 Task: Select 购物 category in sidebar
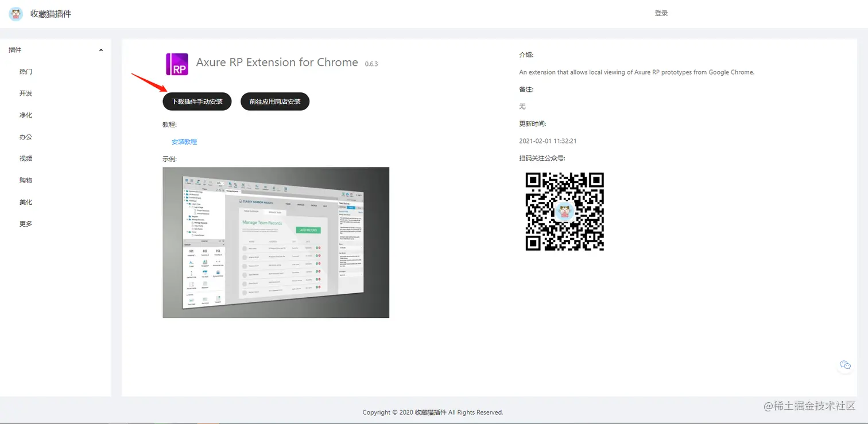point(26,180)
